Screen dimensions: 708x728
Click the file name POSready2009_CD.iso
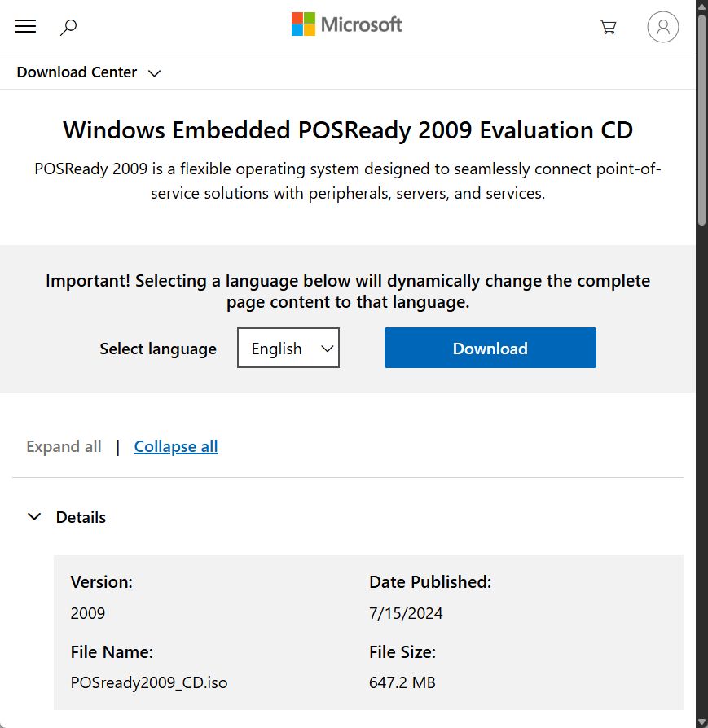coord(149,682)
